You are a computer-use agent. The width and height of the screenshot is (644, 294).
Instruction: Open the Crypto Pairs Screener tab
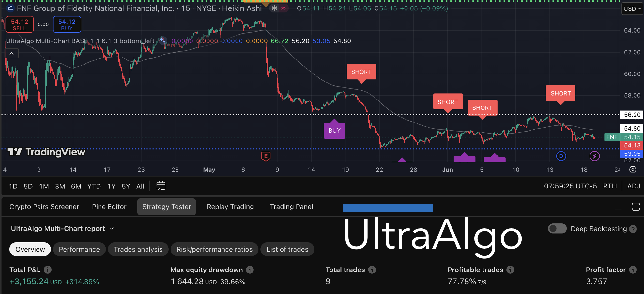click(x=44, y=207)
